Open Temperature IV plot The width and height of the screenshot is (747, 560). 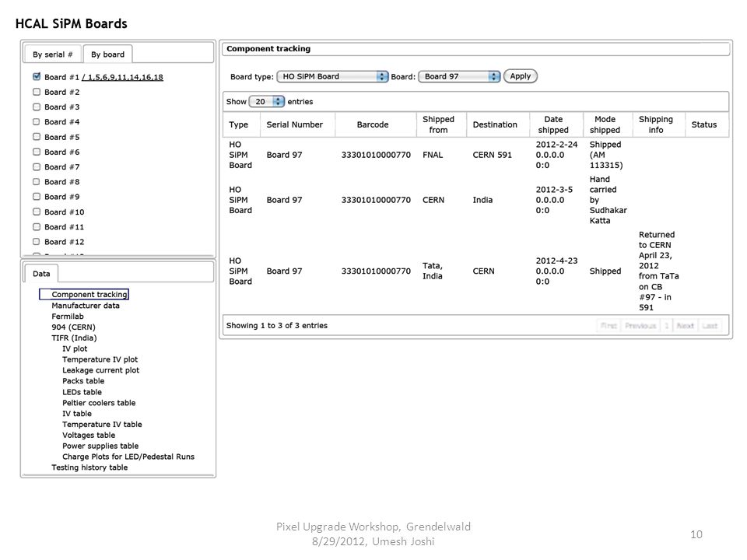[x=100, y=359]
